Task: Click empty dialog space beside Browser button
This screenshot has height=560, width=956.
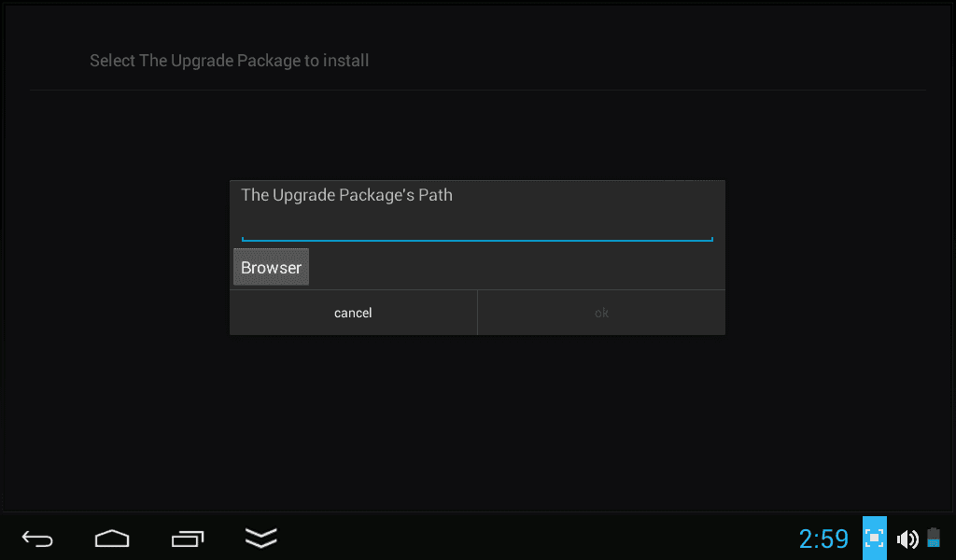Action: tap(517, 267)
